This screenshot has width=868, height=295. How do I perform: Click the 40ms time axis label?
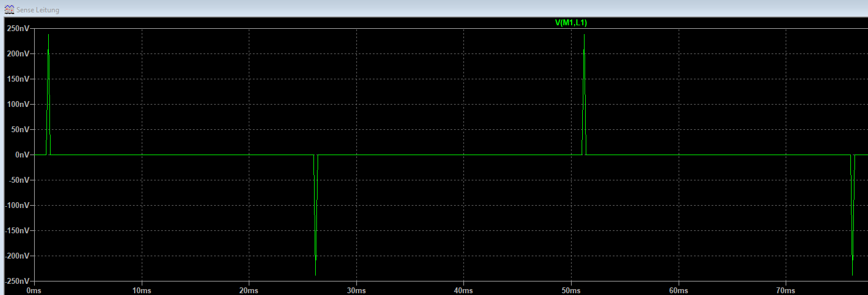[463, 290]
